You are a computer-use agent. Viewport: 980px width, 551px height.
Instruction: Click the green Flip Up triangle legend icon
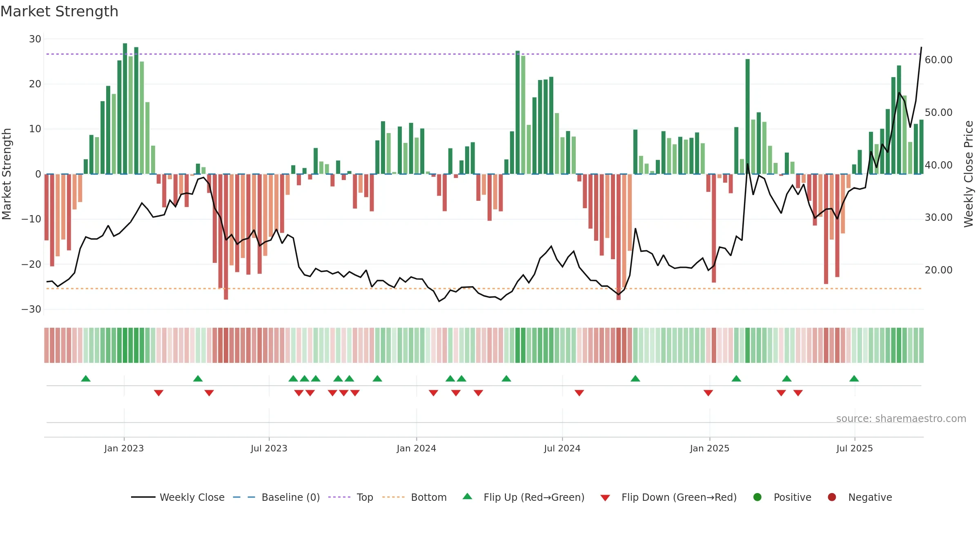pos(468,496)
